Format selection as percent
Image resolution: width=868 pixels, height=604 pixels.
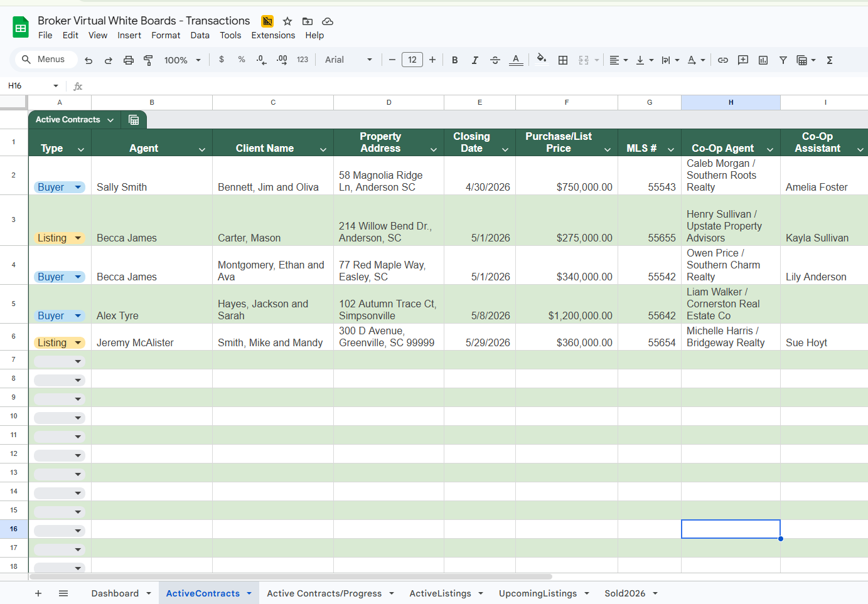click(242, 60)
